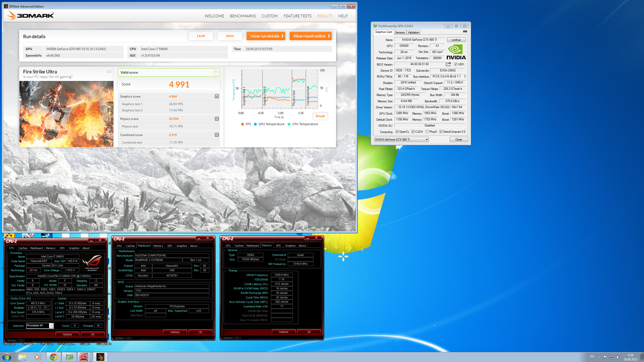Switch to Validation tab in GPU-Z

[413, 32]
